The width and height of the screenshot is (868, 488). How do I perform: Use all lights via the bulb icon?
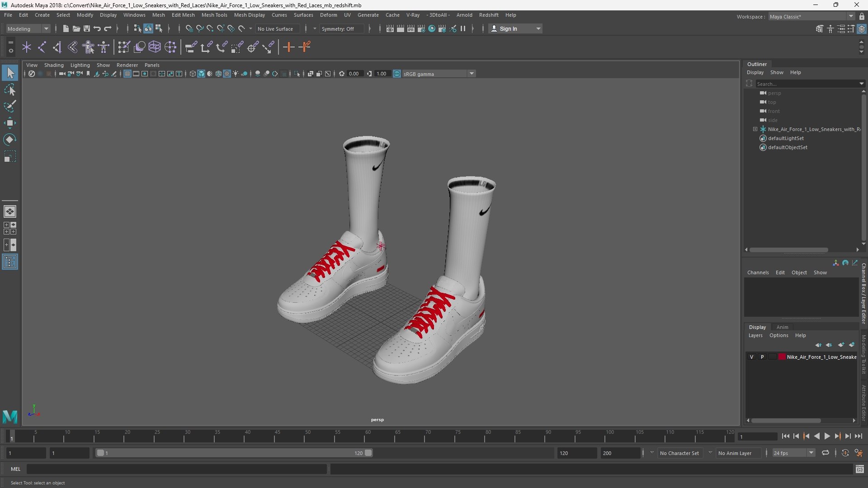(x=236, y=74)
